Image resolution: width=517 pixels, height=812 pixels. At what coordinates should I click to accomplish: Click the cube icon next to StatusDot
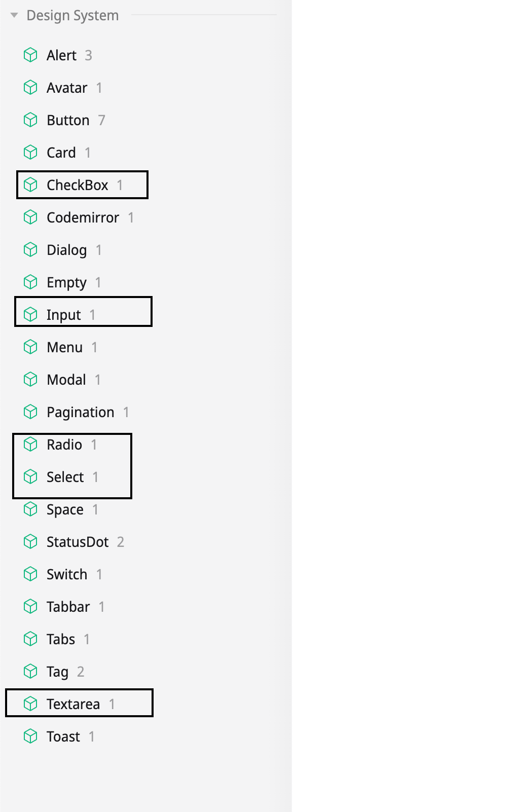coord(31,541)
